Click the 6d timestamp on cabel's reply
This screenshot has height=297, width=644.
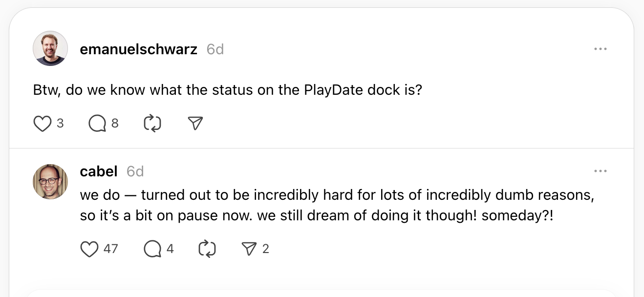click(x=135, y=171)
